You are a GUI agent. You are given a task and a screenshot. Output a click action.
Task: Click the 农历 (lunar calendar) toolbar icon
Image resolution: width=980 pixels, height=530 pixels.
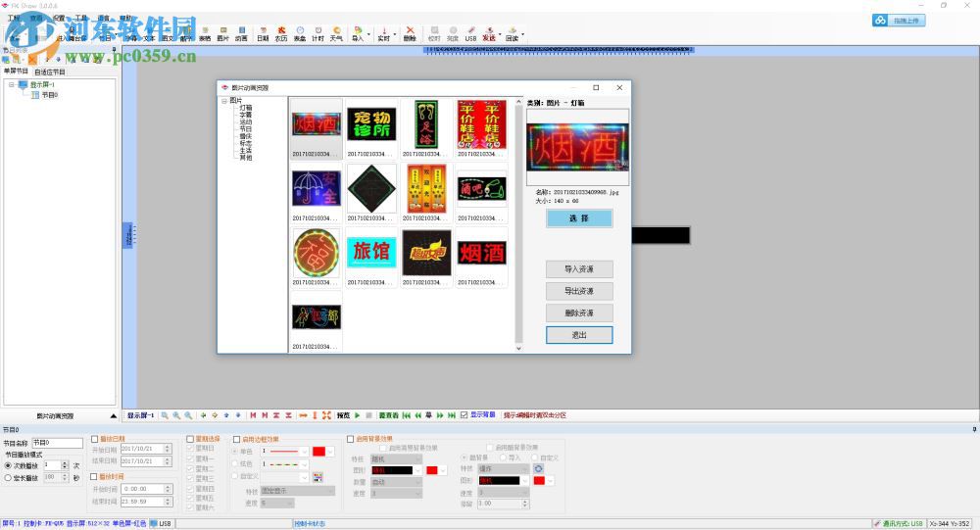click(x=281, y=33)
